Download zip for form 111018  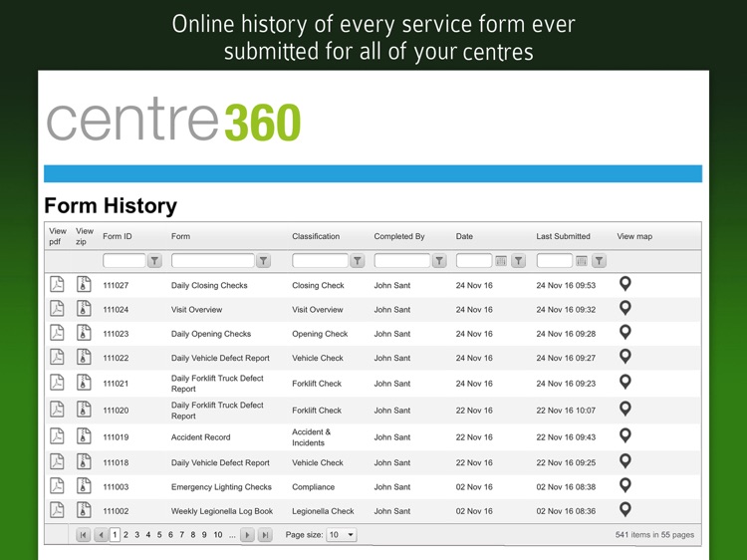[84, 461]
